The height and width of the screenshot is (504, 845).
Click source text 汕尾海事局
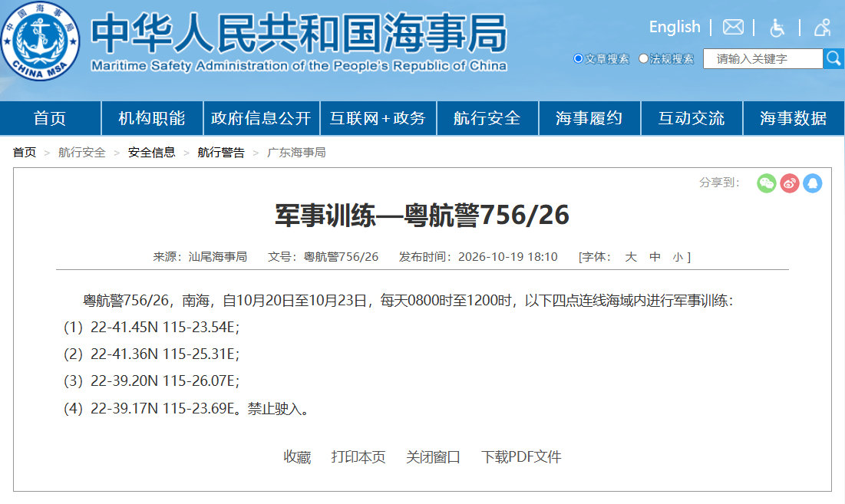coord(218,257)
